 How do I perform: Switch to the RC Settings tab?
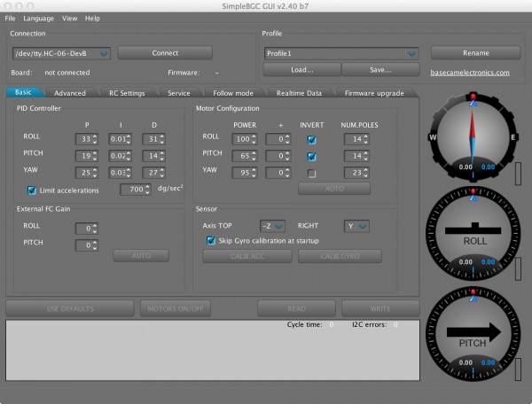[x=126, y=93]
